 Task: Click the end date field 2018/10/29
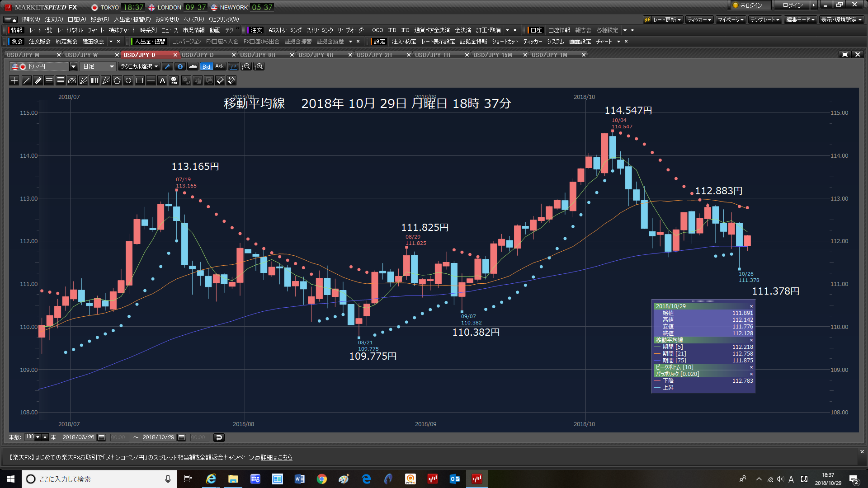pos(158,437)
